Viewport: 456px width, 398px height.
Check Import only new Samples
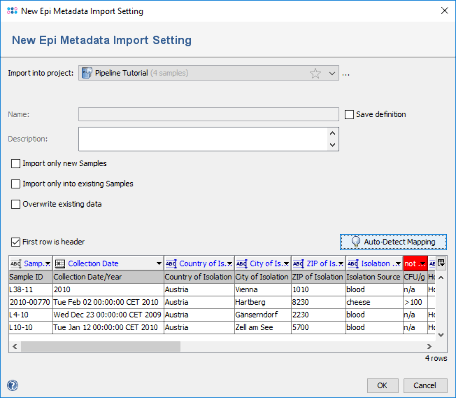pyautogui.click(x=15, y=164)
